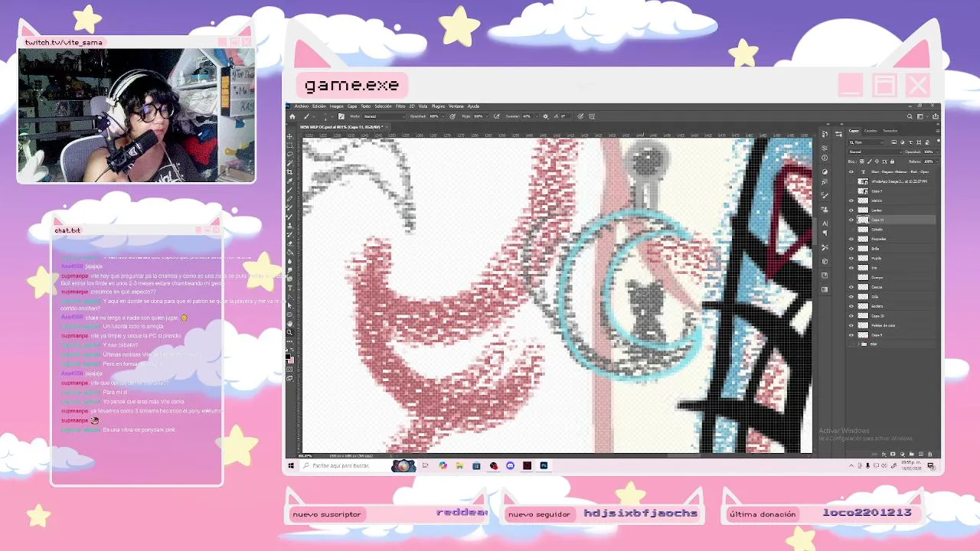Viewport: 980px width, 551px height.
Task: Filter layers by pixel layers icon
Action: (893, 142)
